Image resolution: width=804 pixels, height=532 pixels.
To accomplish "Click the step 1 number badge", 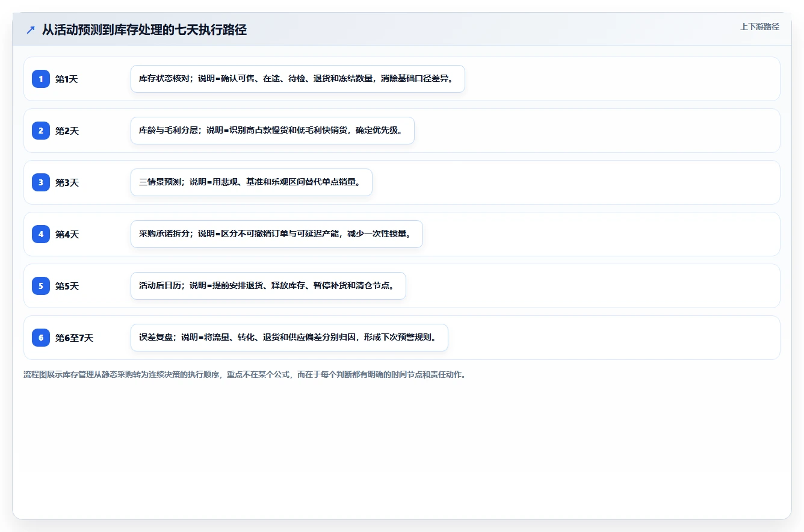I will pyautogui.click(x=41, y=79).
